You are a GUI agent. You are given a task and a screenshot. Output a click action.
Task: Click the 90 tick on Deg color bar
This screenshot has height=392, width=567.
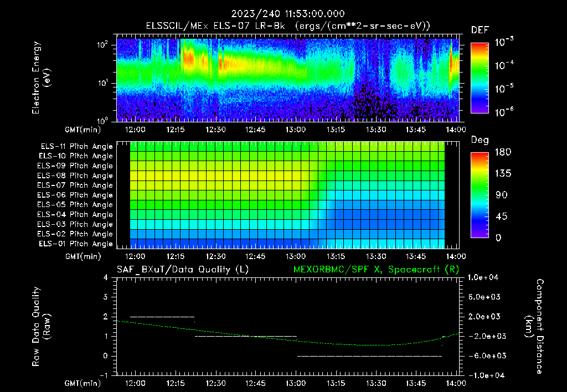tap(502, 195)
